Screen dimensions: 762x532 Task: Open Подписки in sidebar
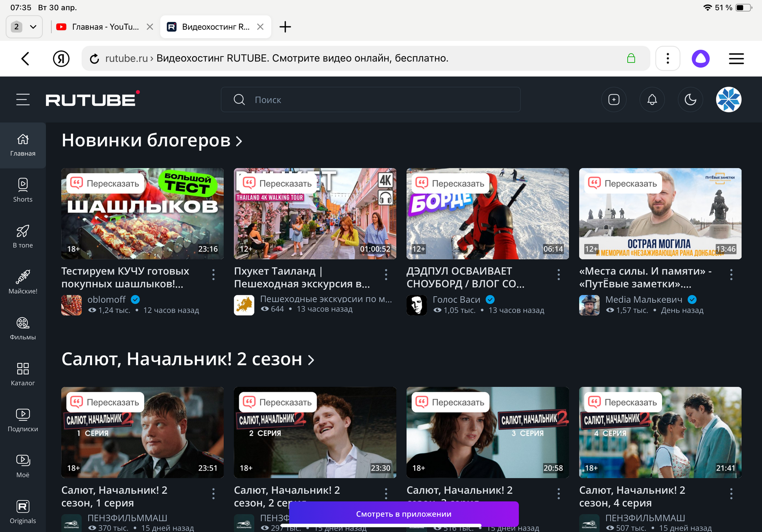[x=23, y=420]
